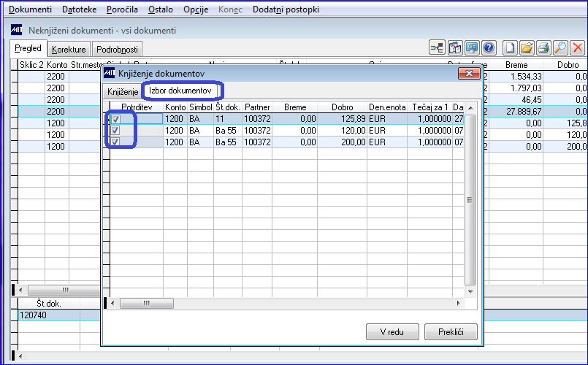Open the Korekture tab

click(x=69, y=50)
